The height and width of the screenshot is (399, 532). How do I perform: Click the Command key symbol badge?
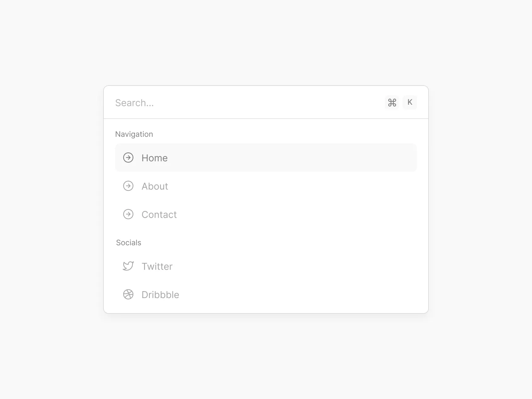pos(392,103)
